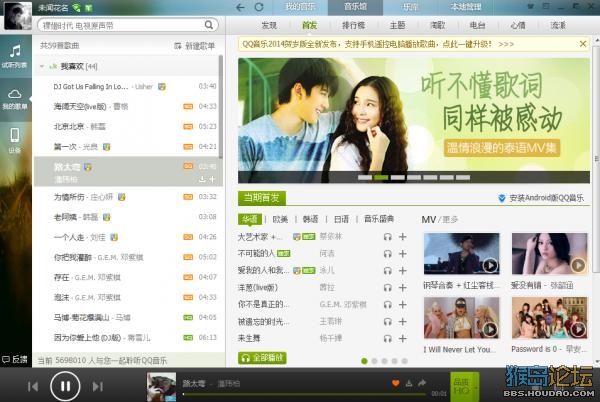Image resolution: width=600 pixels, height=402 pixels.
Task: Click plus add icon for 不可能的人 row
Action: pyautogui.click(x=403, y=254)
